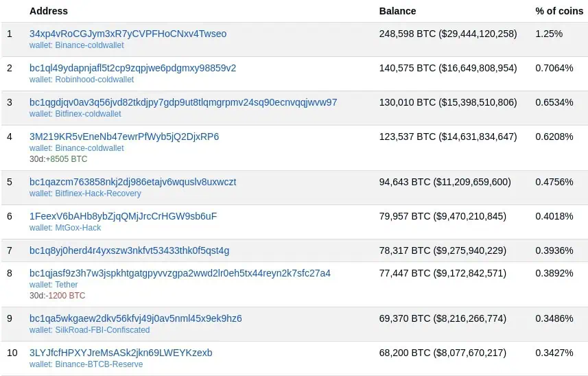Open the Robinhood-coldwallet wallet link
The width and height of the screenshot is (588, 376).
(x=82, y=80)
